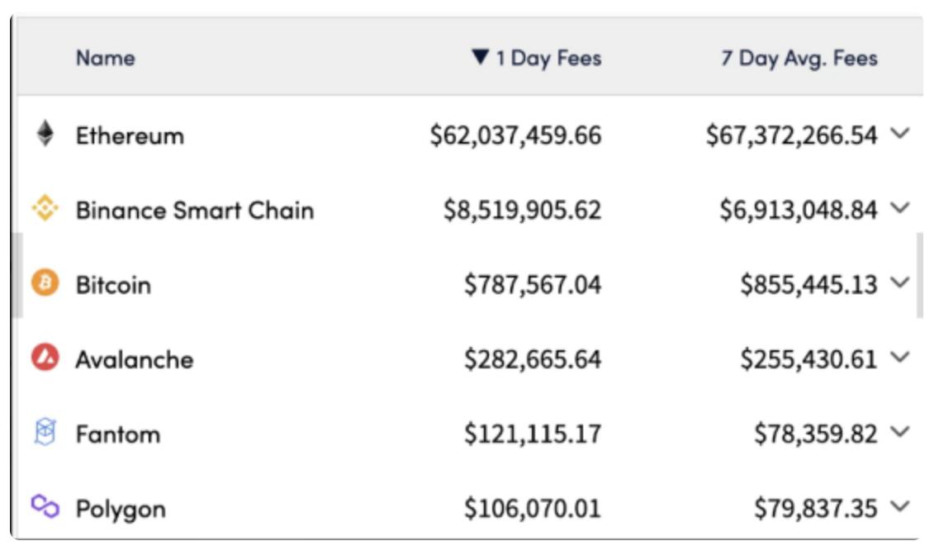Click the Binance Smart Chain logo icon
The height and width of the screenshot is (560, 939).
45,210
